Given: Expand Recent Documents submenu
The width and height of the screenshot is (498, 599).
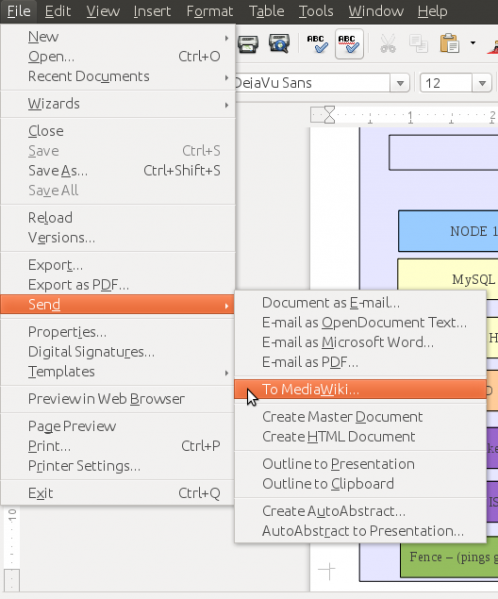Looking at the screenshot, I should 118,76.
